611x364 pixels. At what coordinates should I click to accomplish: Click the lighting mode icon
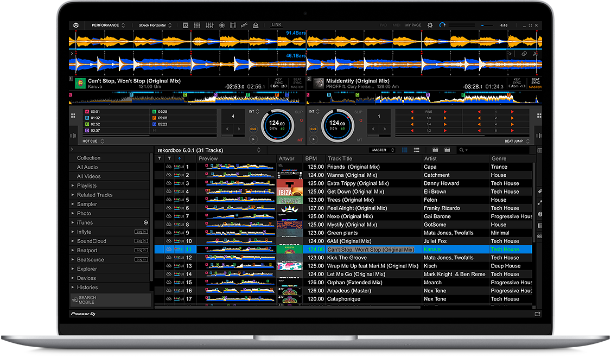tap(256, 25)
